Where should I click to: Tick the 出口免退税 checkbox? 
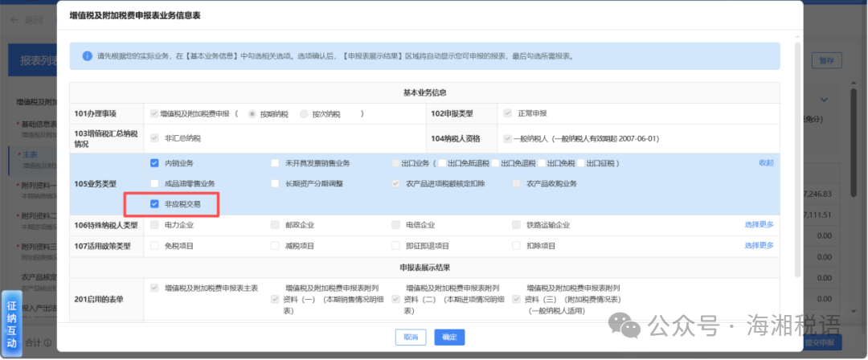(495, 163)
